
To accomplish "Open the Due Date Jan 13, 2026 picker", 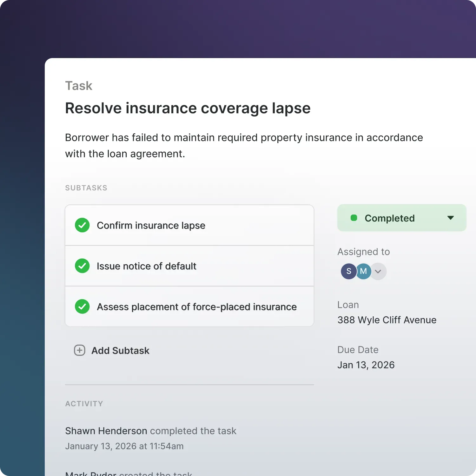I will pos(366,365).
